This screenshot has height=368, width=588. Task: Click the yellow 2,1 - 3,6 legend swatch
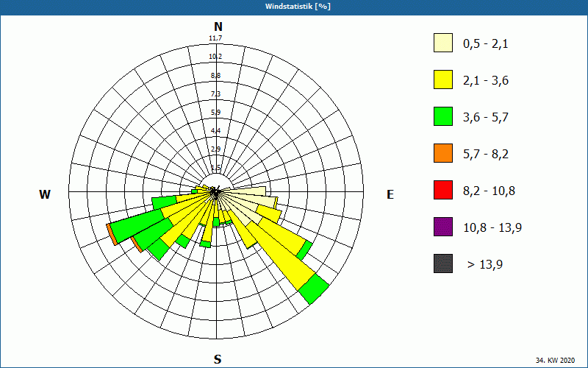(443, 79)
